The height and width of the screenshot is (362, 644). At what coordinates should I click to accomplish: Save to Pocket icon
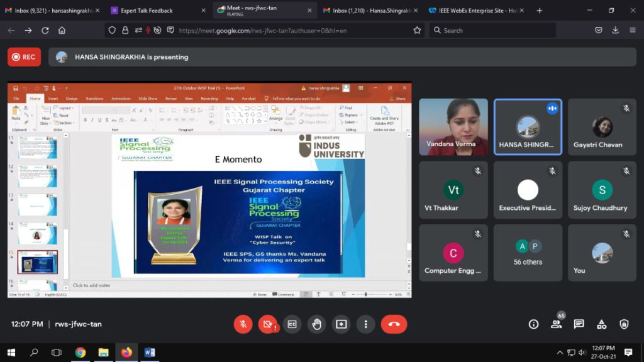599,30
